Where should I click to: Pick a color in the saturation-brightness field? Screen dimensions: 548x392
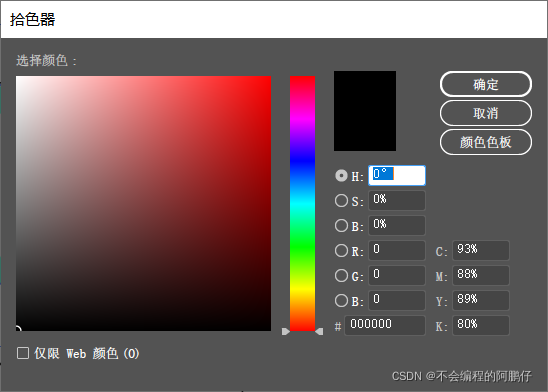click(x=143, y=203)
